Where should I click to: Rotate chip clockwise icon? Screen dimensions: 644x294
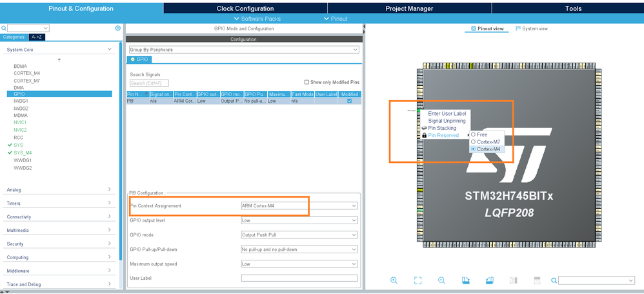click(465, 280)
